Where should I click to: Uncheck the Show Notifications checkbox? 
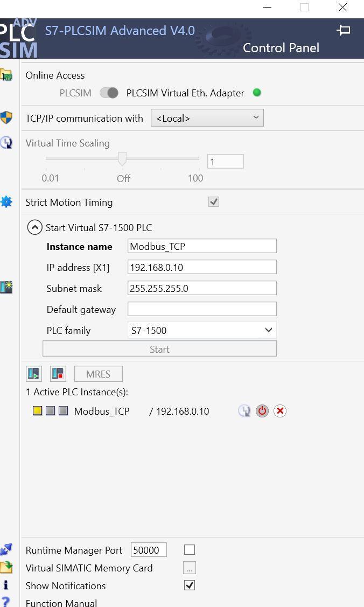coord(190,585)
